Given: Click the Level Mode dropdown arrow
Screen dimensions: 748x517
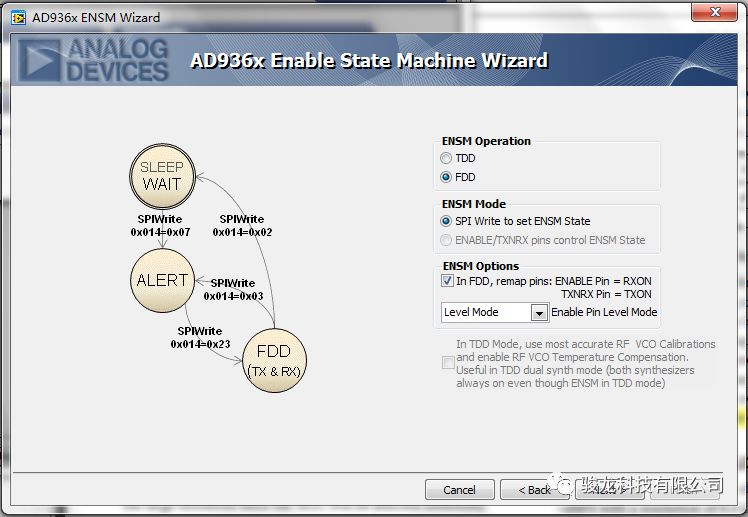Looking at the screenshot, I should click(x=539, y=313).
